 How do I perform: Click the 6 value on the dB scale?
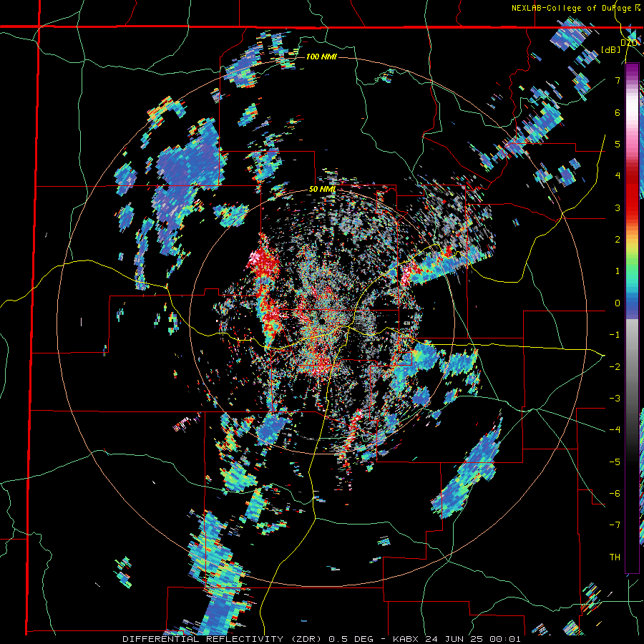coord(618,112)
